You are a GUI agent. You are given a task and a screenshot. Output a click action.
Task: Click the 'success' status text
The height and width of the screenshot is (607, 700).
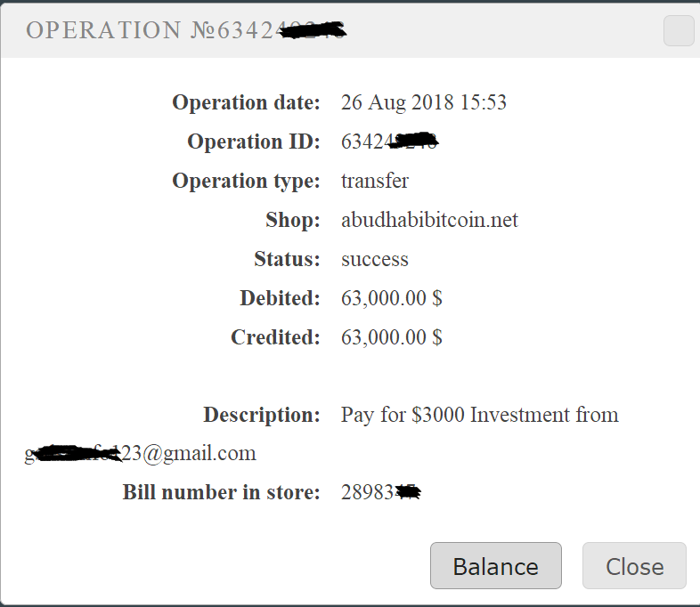click(375, 259)
